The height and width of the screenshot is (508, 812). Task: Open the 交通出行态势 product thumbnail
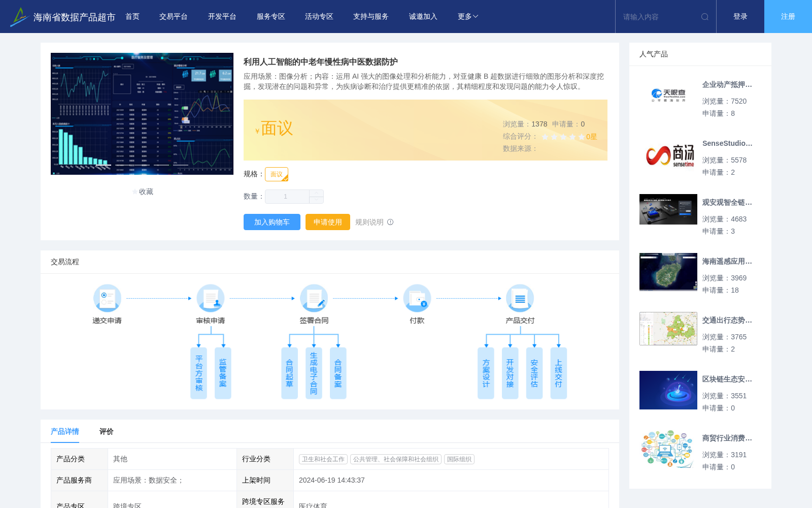pyautogui.click(x=668, y=329)
